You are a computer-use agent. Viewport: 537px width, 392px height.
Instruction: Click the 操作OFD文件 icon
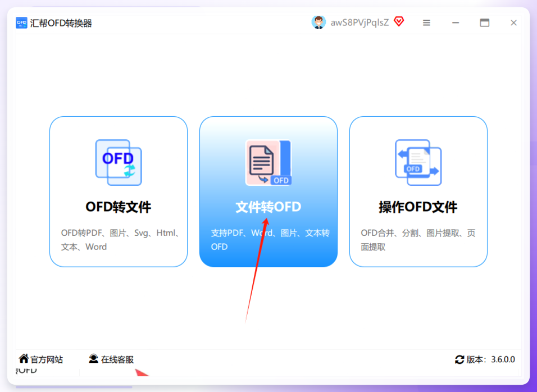tap(418, 163)
